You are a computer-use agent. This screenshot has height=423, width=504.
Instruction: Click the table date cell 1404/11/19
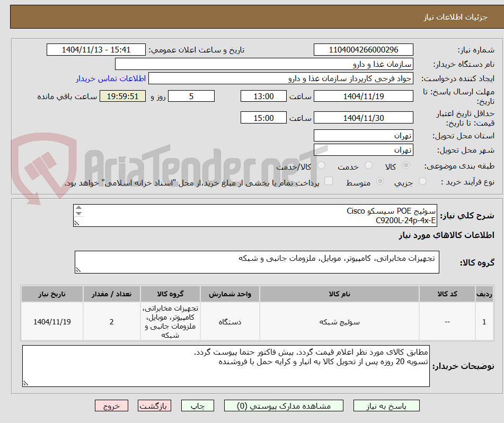52,321
